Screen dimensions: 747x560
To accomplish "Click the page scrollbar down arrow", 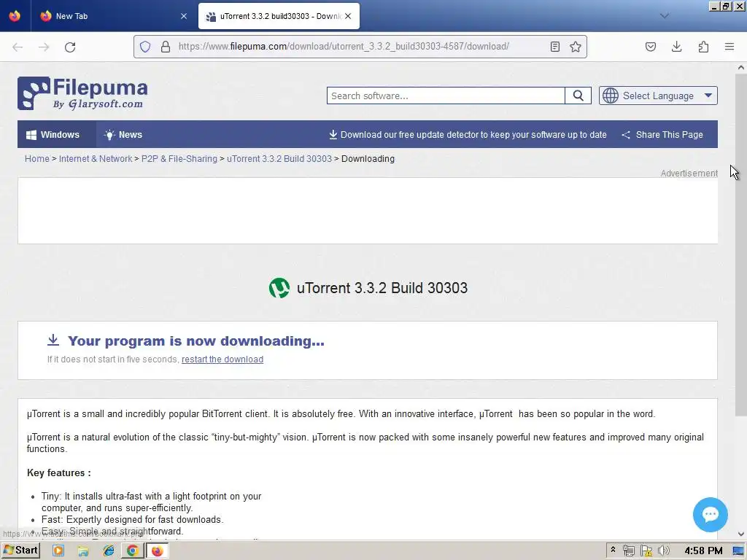I will 741,534.
